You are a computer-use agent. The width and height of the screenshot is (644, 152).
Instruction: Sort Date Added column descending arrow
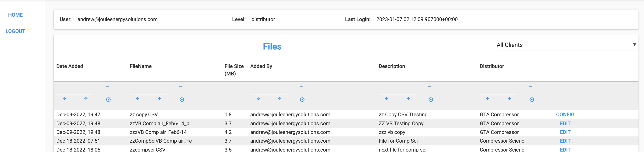(64, 99)
